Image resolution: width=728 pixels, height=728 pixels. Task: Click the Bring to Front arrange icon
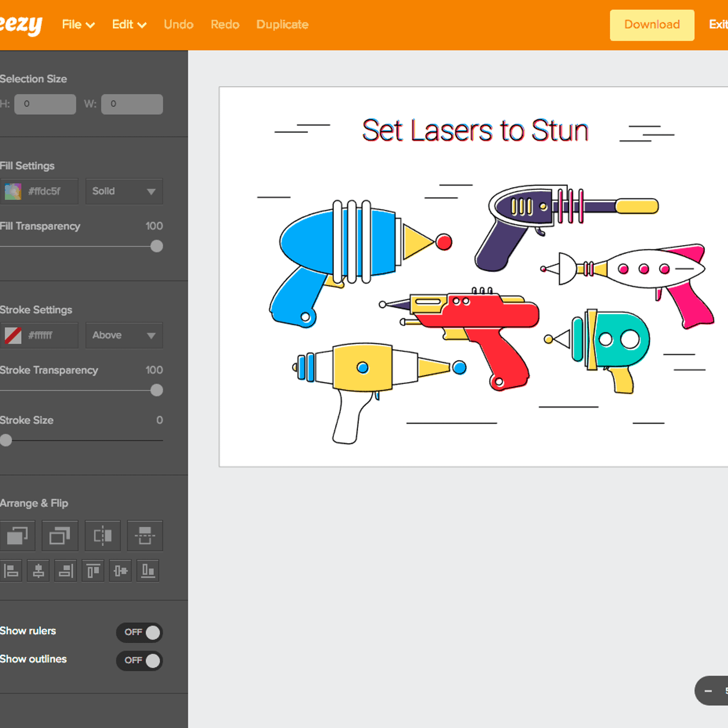coord(17,536)
